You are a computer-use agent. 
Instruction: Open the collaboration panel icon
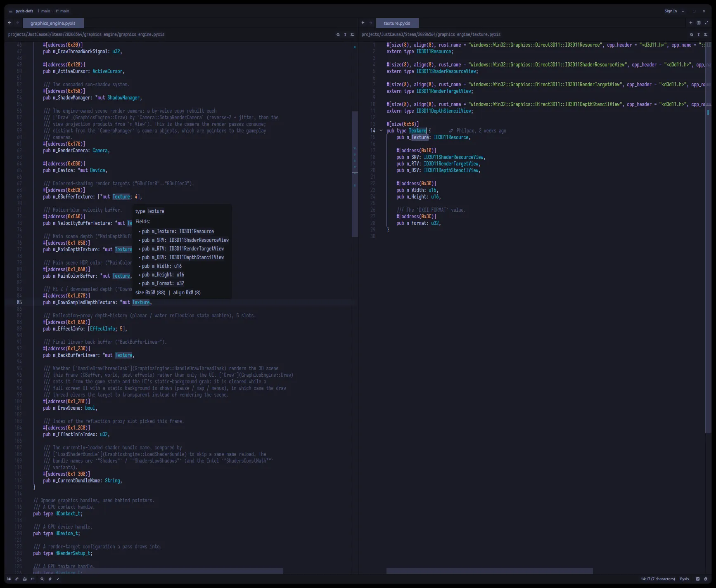[x=25, y=579]
